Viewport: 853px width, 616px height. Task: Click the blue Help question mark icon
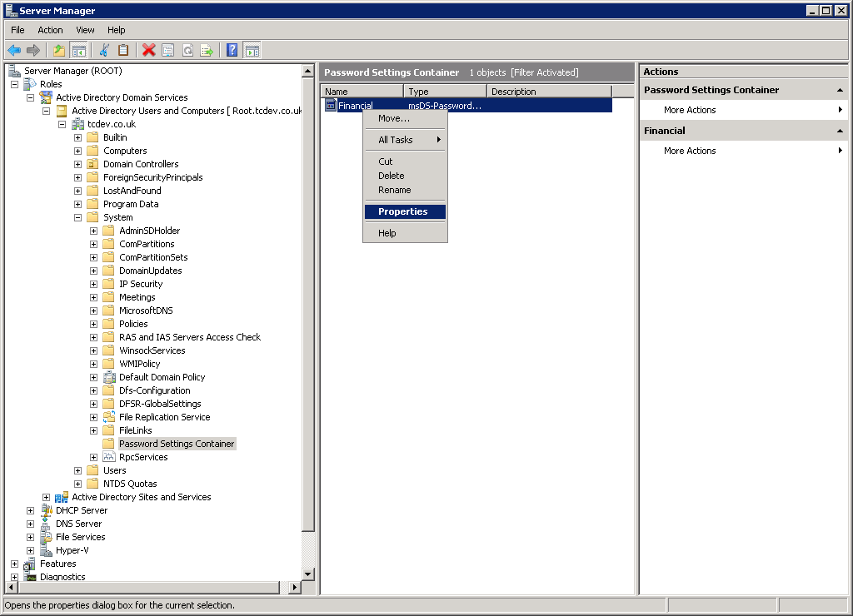(x=232, y=51)
